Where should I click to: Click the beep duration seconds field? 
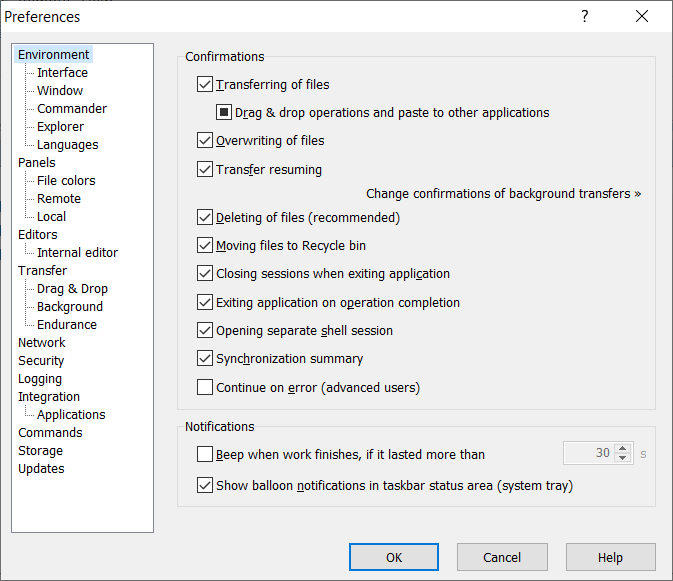tap(588, 454)
